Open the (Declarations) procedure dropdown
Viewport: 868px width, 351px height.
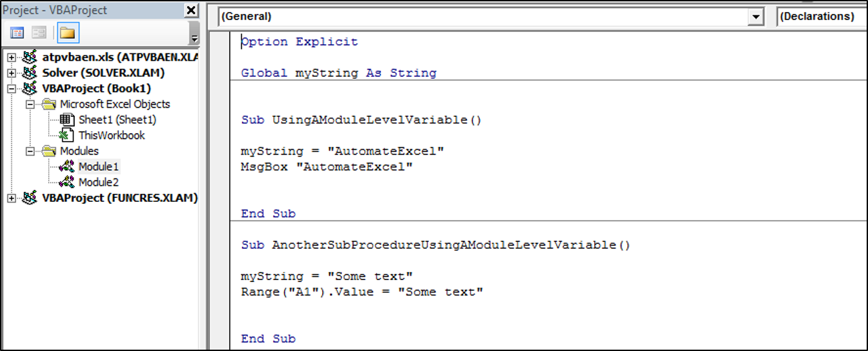822,17
